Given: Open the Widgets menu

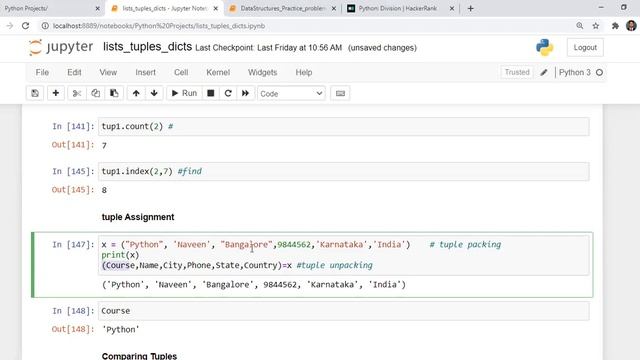Looking at the screenshot, I should tap(262, 72).
